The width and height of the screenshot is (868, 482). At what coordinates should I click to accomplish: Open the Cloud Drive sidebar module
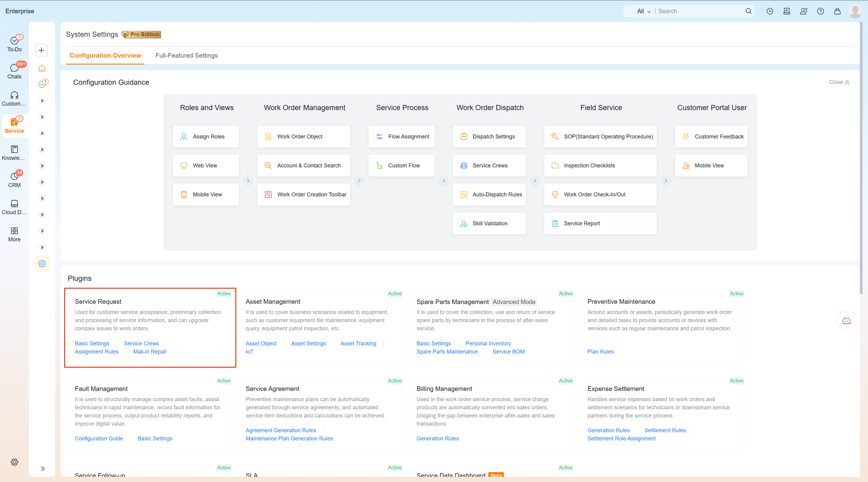click(x=14, y=207)
